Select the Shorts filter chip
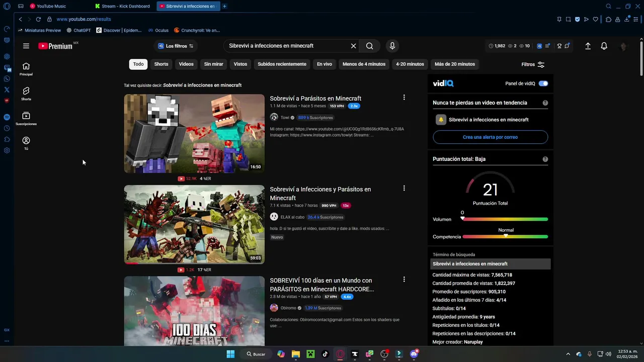Viewport: 644px width, 362px height. point(161,64)
